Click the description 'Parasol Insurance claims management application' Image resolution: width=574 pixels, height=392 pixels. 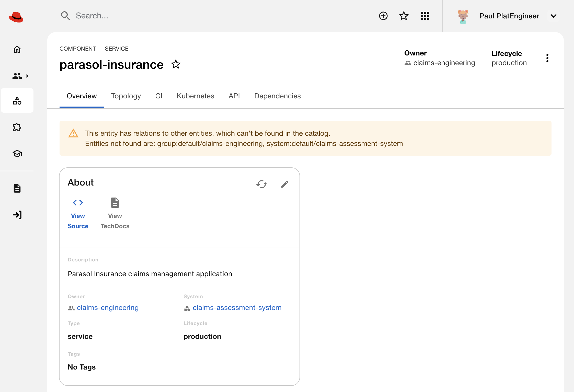click(x=150, y=274)
